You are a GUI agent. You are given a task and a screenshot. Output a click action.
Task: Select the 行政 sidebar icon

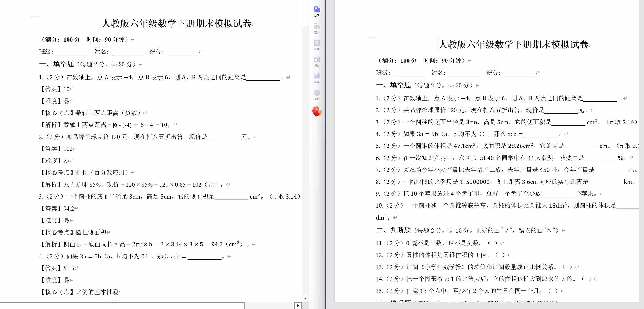(317, 61)
